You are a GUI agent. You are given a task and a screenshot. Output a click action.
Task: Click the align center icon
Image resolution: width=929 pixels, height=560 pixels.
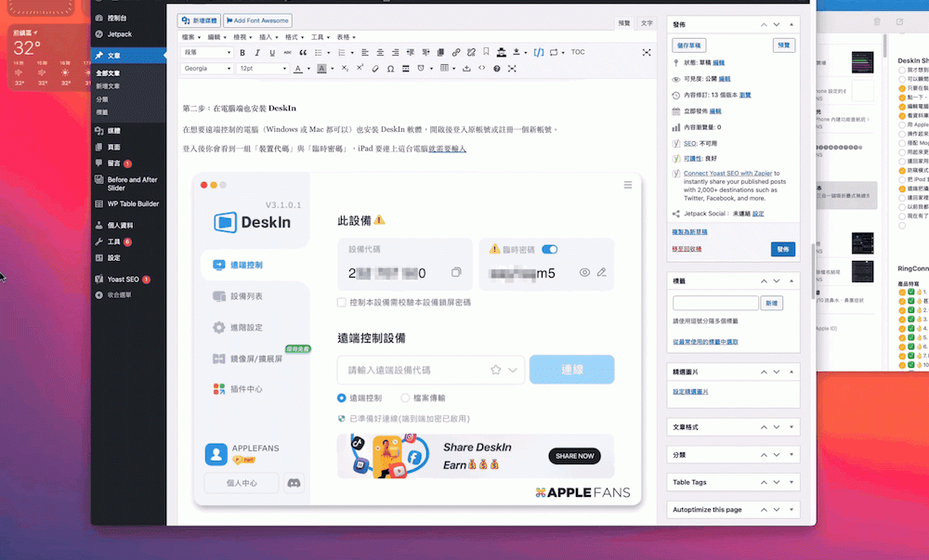(381, 52)
